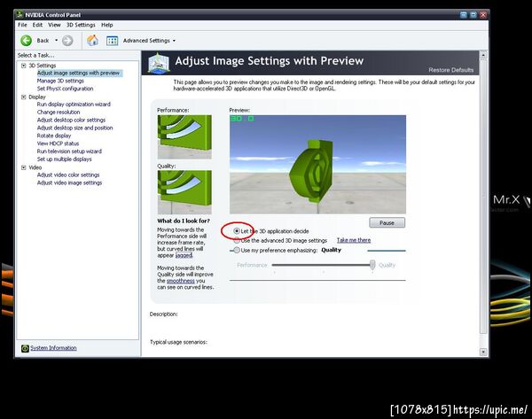This screenshot has height=419, width=532.
Task: Click the NVIDIA Control Panel title icon
Action: click(x=20, y=14)
